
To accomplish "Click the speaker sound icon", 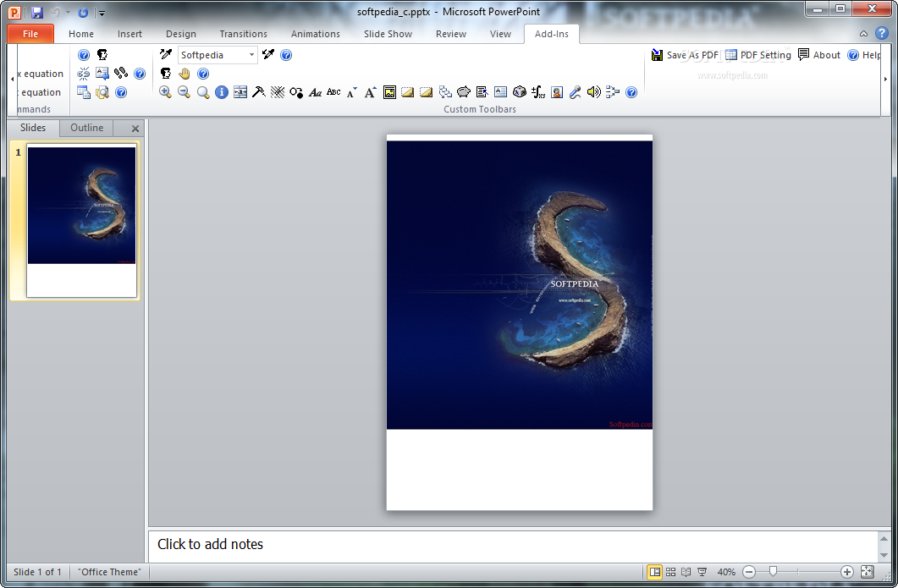I will [594, 92].
